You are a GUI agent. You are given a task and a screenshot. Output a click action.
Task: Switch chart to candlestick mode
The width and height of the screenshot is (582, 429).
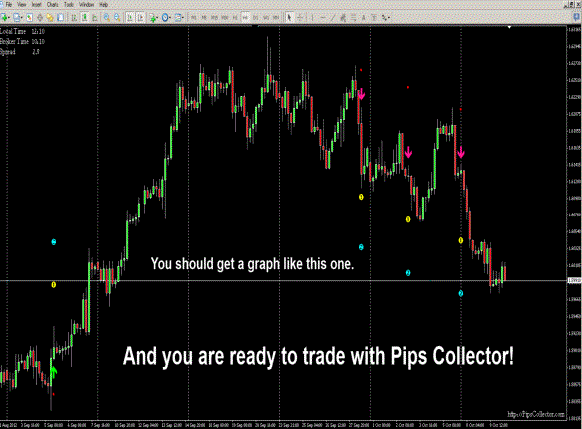[84, 17]
